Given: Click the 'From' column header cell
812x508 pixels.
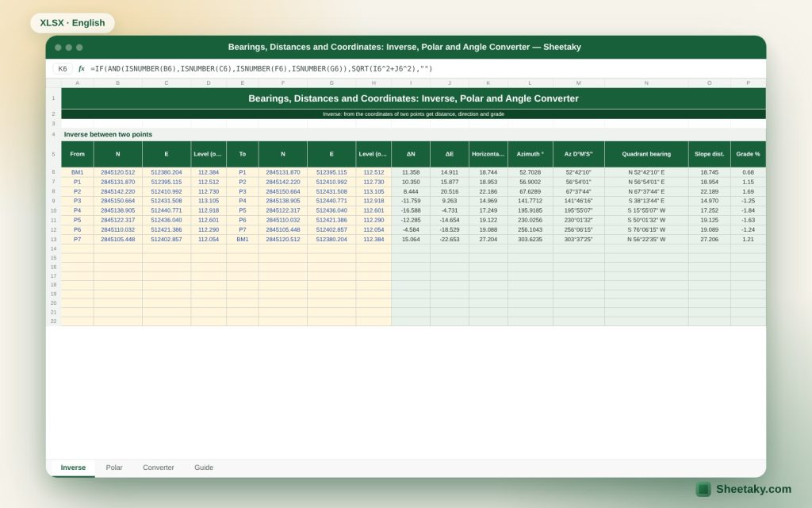Looking at the screenshot, I should pyautogui.click(x=77, y=154).
